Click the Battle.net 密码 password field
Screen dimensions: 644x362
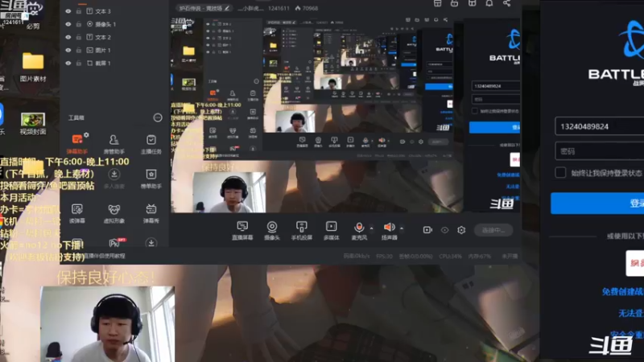pyautogui.click(x=599, y=151)
